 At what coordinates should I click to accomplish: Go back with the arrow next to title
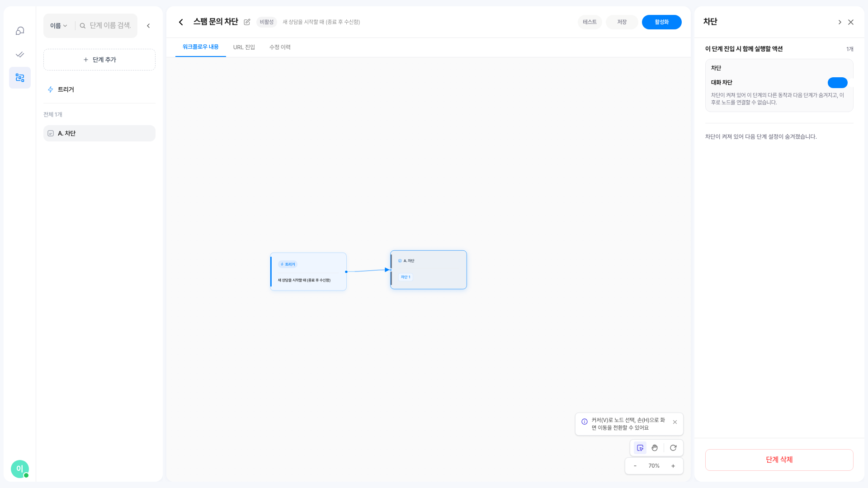(x=181, y=22)
